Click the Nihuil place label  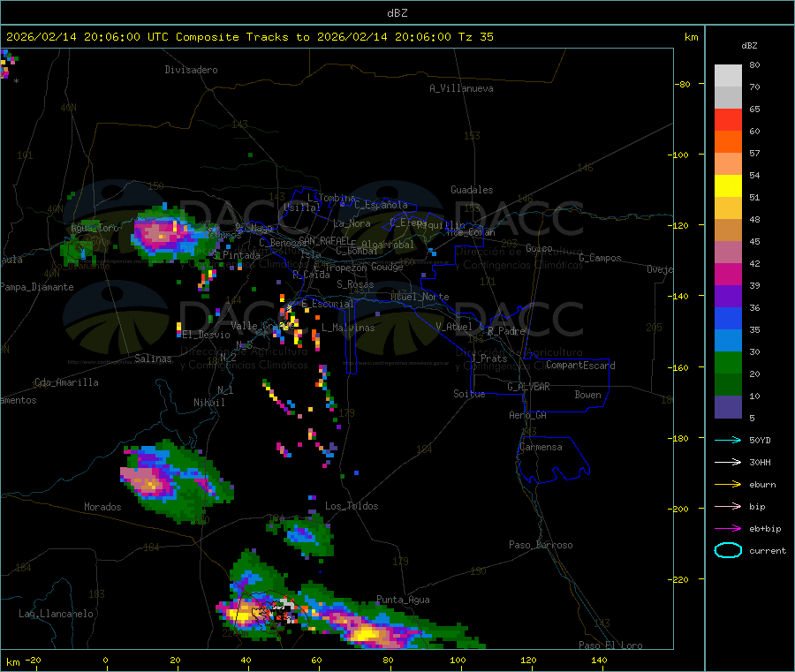coord(208,403)
